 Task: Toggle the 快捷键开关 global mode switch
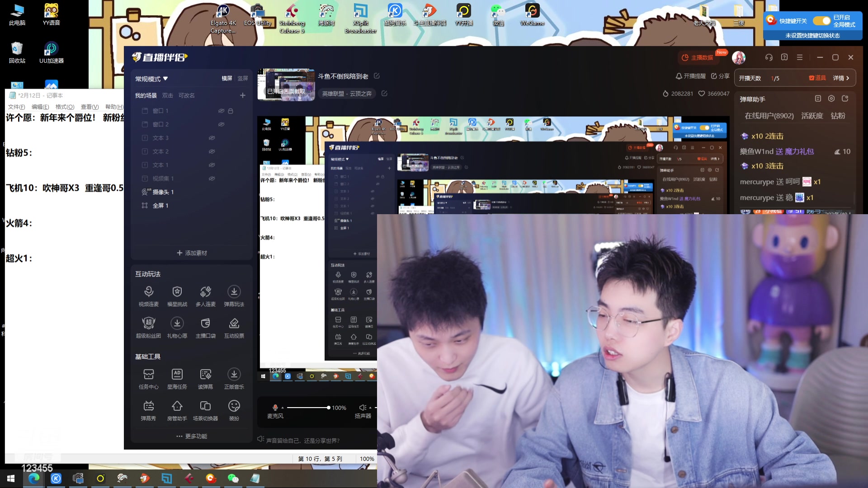click(x=822, y=21)
